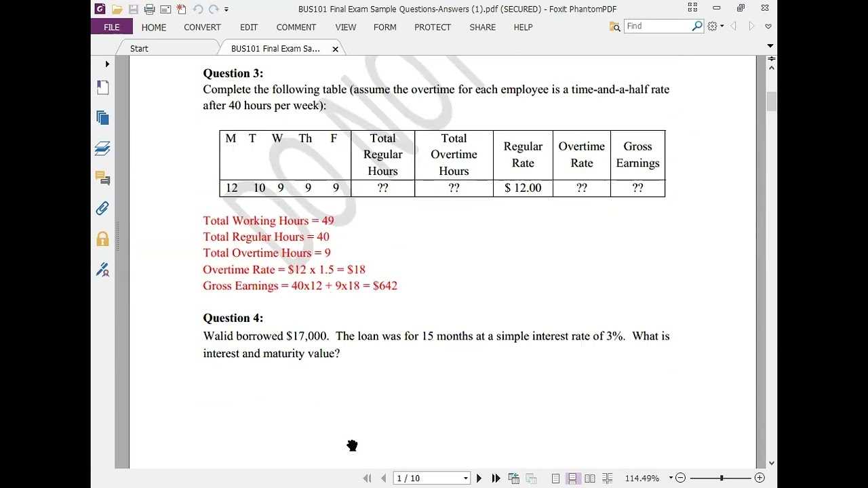Open the HELP ribbon tab
The width and height of the screenshot is (868, 488).
[x=523, y=27]
